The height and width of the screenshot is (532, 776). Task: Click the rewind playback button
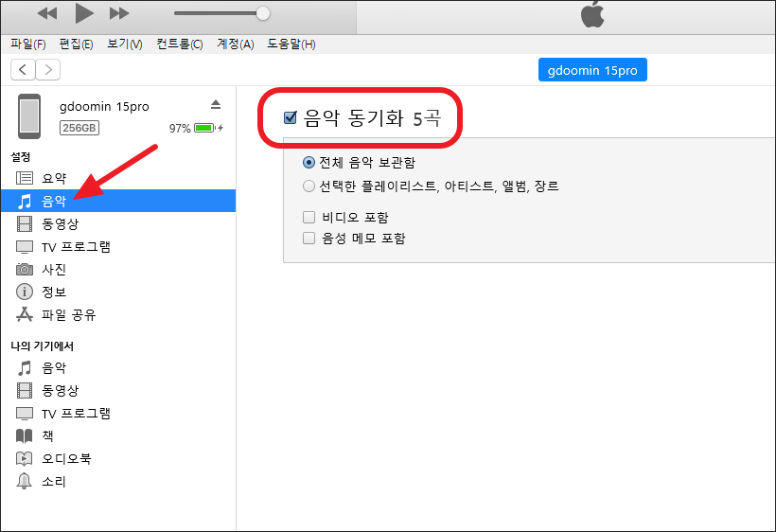click(x=47, y=13)
